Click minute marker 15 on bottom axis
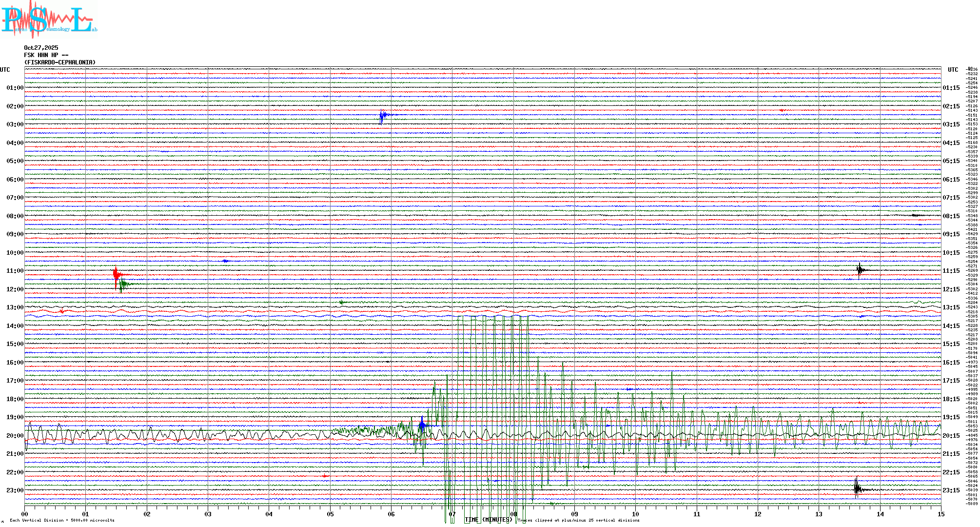This screenshot has width=980, height=527. (941, 514)
